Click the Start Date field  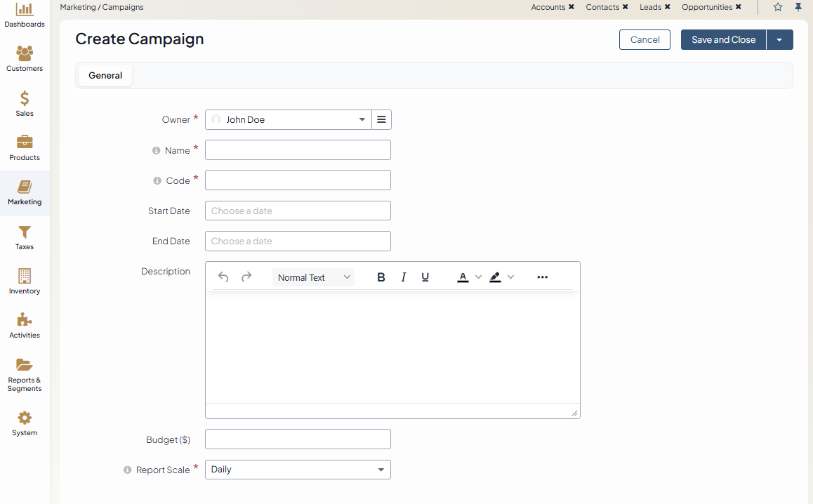(x=298, y=211)
